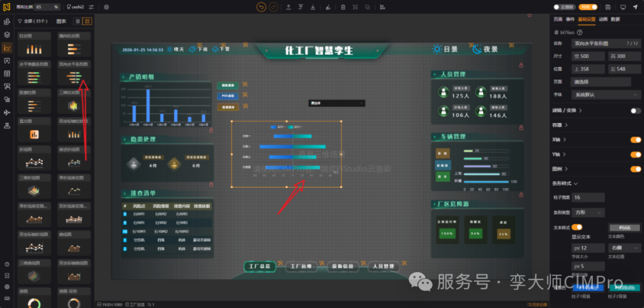Collapse the 条形样式 section
The width and height of the screenshot is (644, 308).
click(565, 183)
